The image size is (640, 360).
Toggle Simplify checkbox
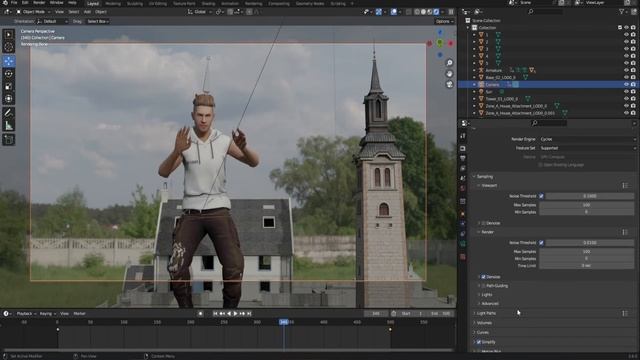tap(479, 342)
